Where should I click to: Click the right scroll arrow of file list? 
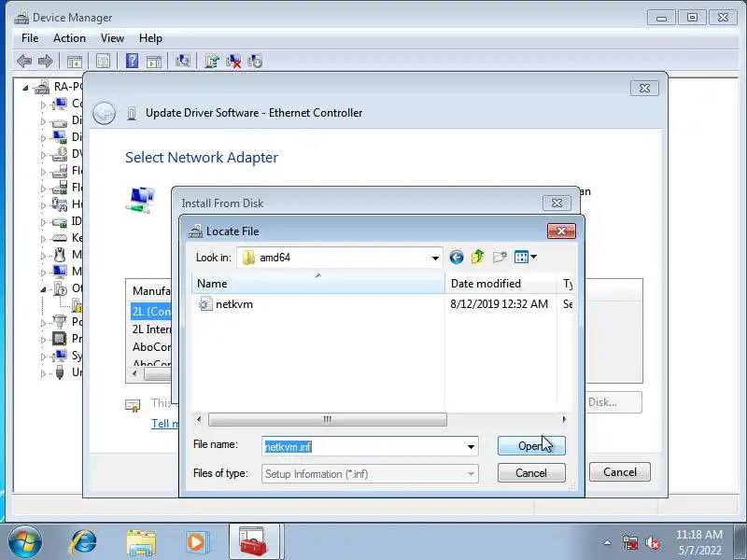pos(564,419)
